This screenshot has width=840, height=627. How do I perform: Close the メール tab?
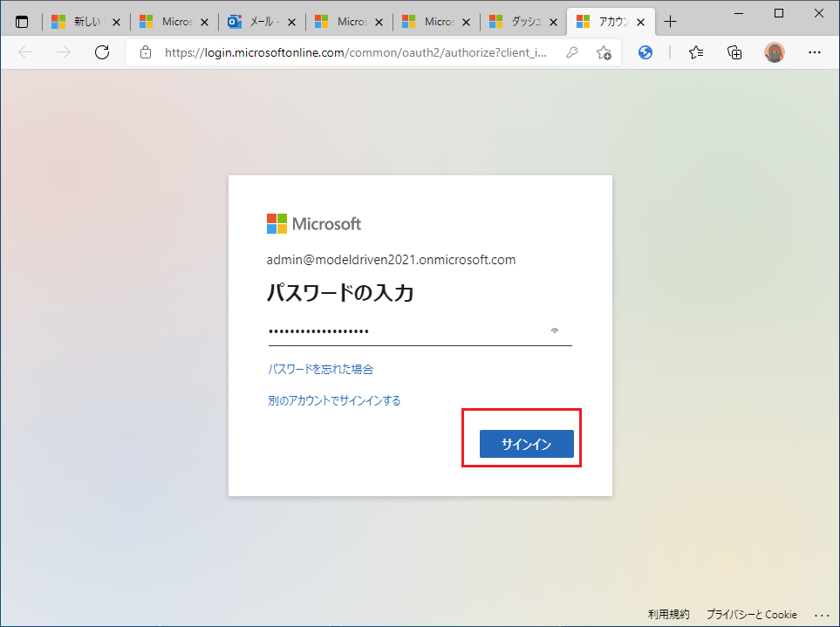(291, 22)
